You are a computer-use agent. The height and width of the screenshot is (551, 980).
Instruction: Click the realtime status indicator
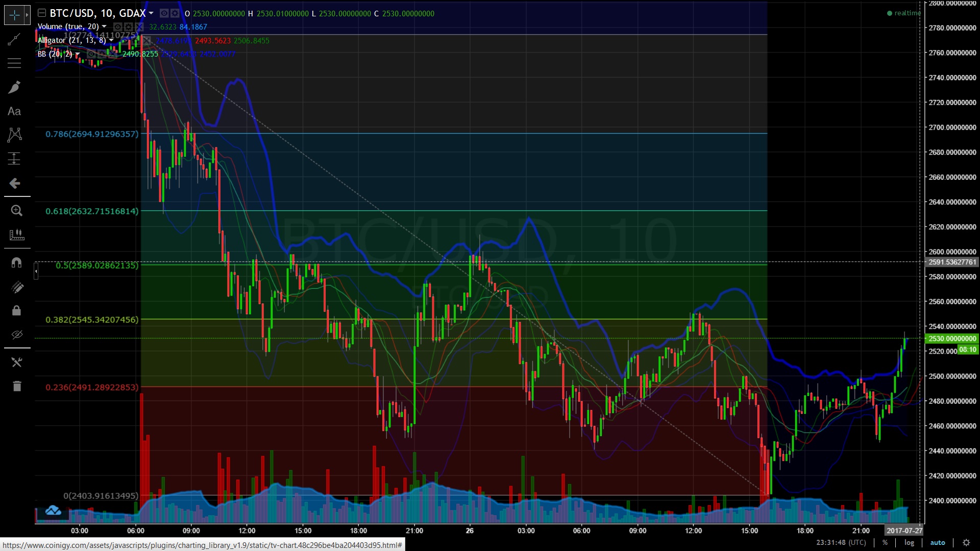coord(904,13)
